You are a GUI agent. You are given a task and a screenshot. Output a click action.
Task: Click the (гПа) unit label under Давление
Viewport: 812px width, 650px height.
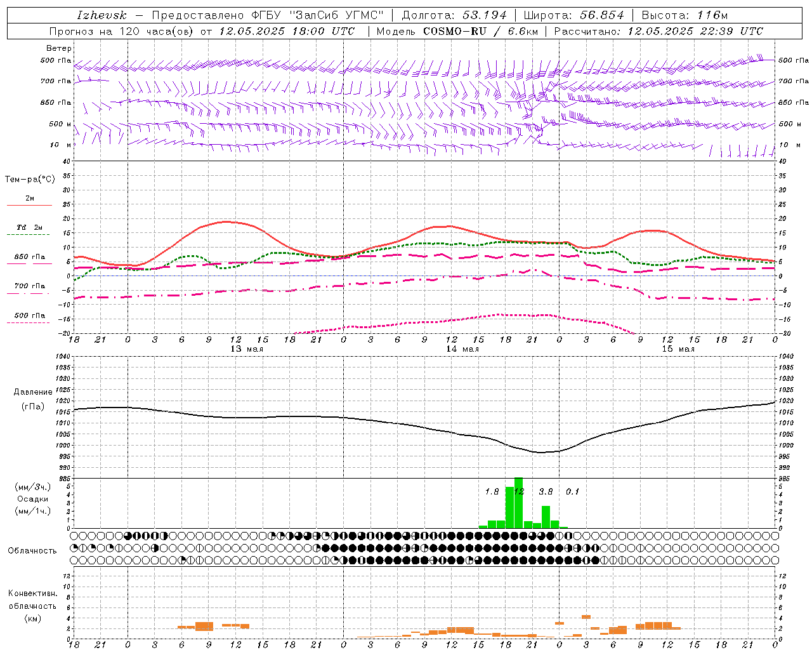pos(33,407)
